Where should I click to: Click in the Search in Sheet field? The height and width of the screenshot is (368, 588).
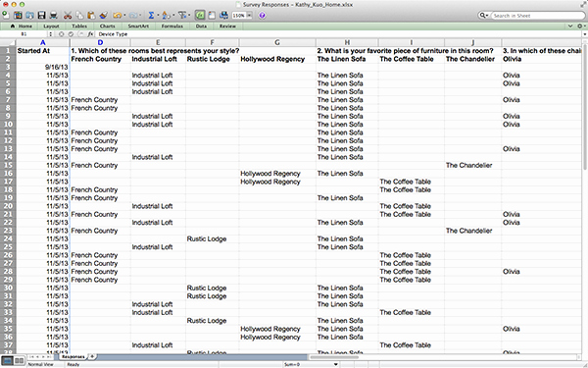(x=538, y=16)
